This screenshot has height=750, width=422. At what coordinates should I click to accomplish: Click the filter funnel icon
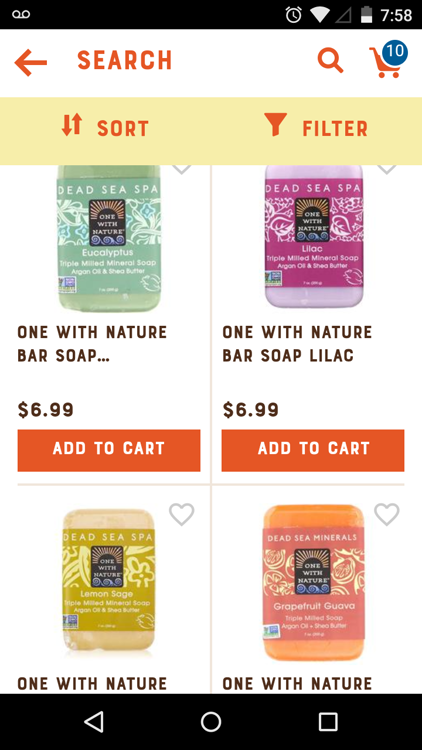point(276,124)
